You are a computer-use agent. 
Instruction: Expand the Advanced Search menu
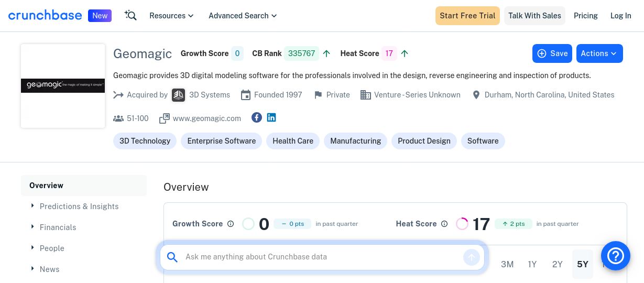[x=243, y=16]
